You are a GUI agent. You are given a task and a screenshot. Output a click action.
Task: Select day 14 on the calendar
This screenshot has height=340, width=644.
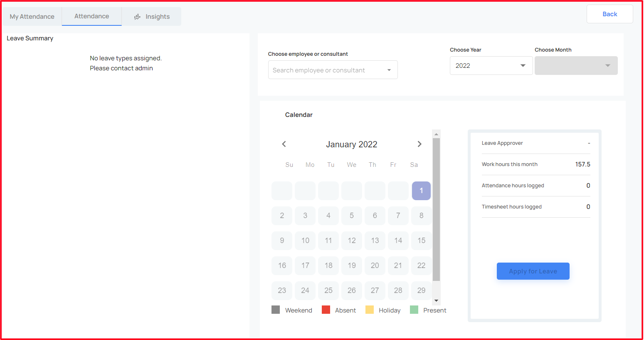click(x=398, y=241)
